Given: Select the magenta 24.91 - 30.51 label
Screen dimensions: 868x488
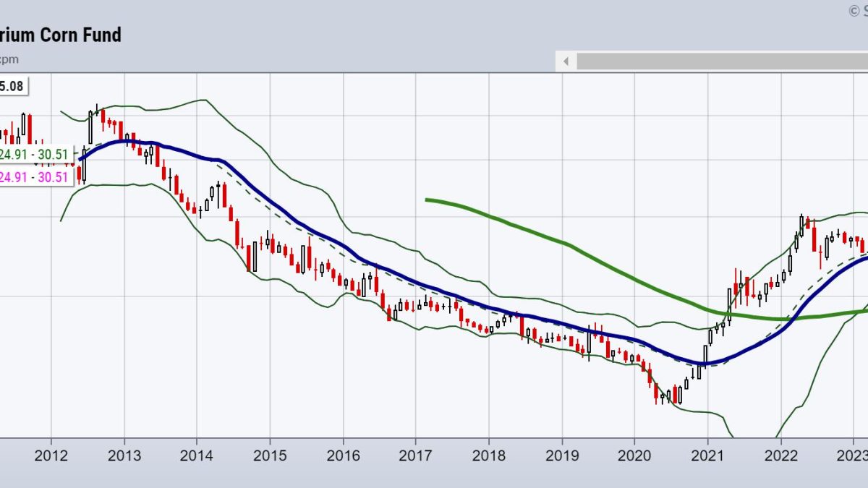Looking at the screenshot, I should coord(36,177).
